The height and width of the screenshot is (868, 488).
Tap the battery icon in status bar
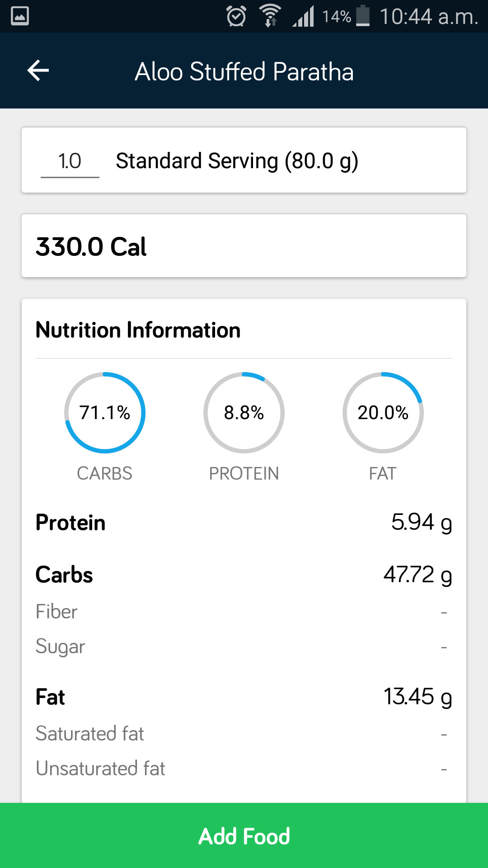tap(363, 16)
